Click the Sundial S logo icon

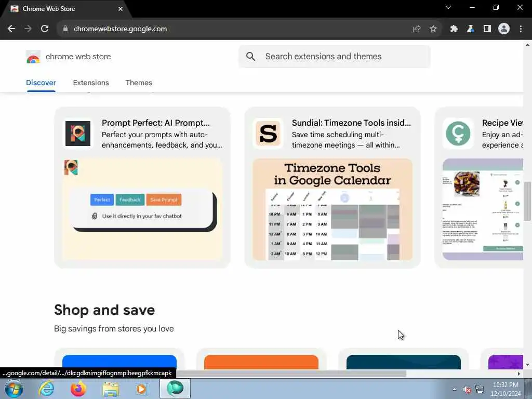click(268, 134)
